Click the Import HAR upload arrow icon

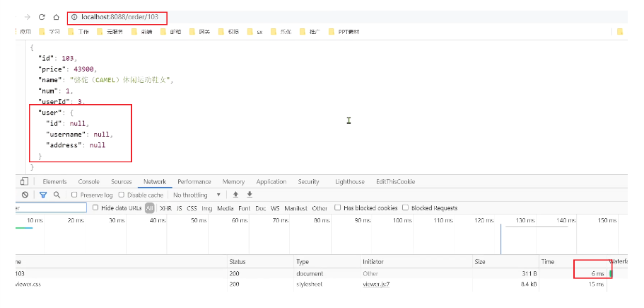pos(236,195)
